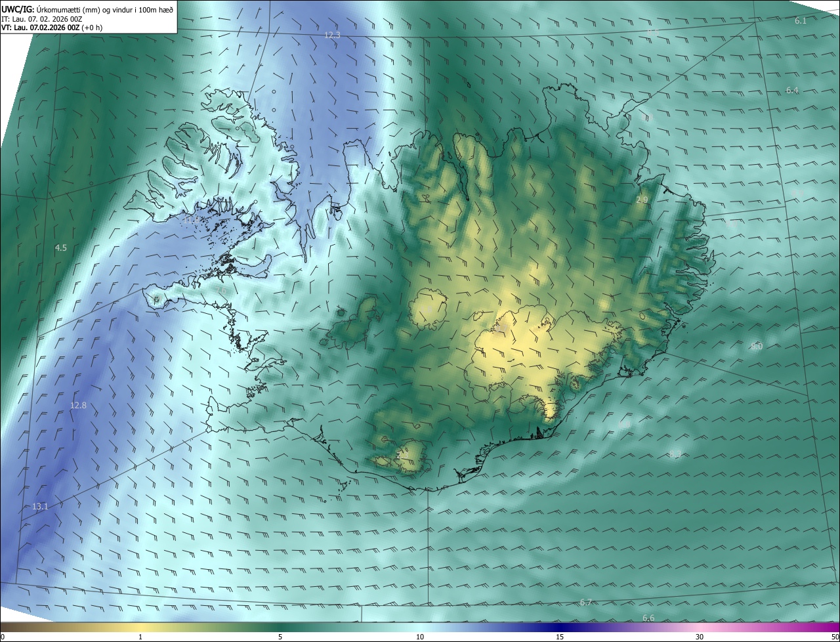Click the 5 tick on the color scale
840x642 pixels.
280,637
